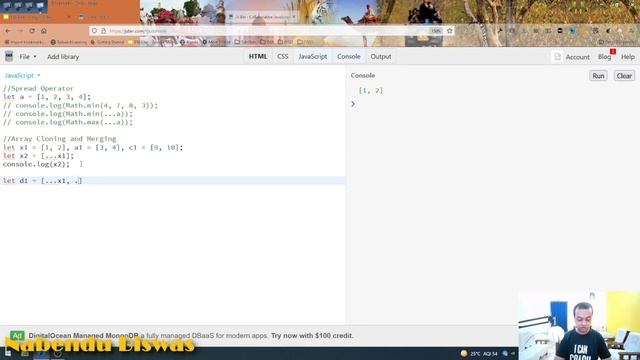
Task: Toggle the Console panel tab
Action: (349, 56)
